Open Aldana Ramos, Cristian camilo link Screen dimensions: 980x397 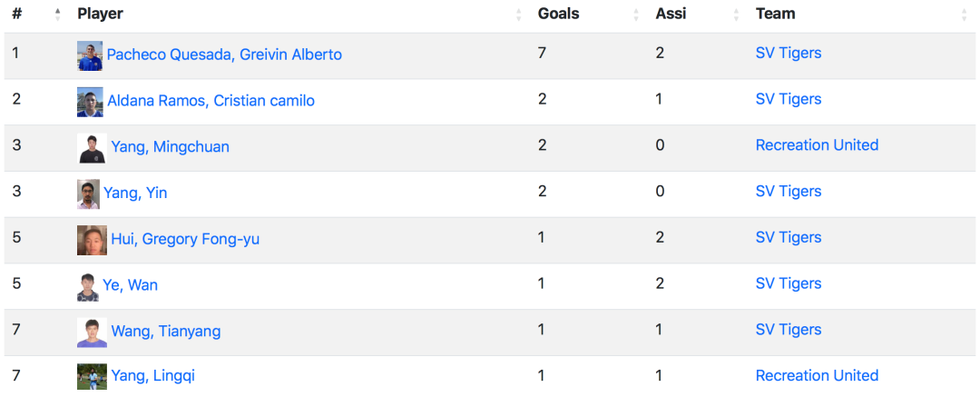[x=211, y=100]
